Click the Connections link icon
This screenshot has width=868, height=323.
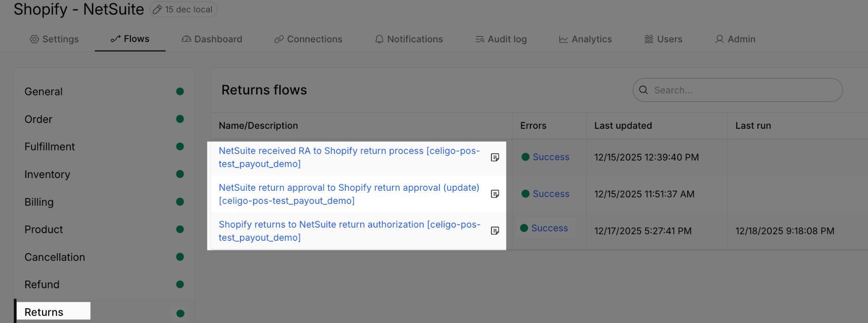pyautogui.click(x=279, y=39)
